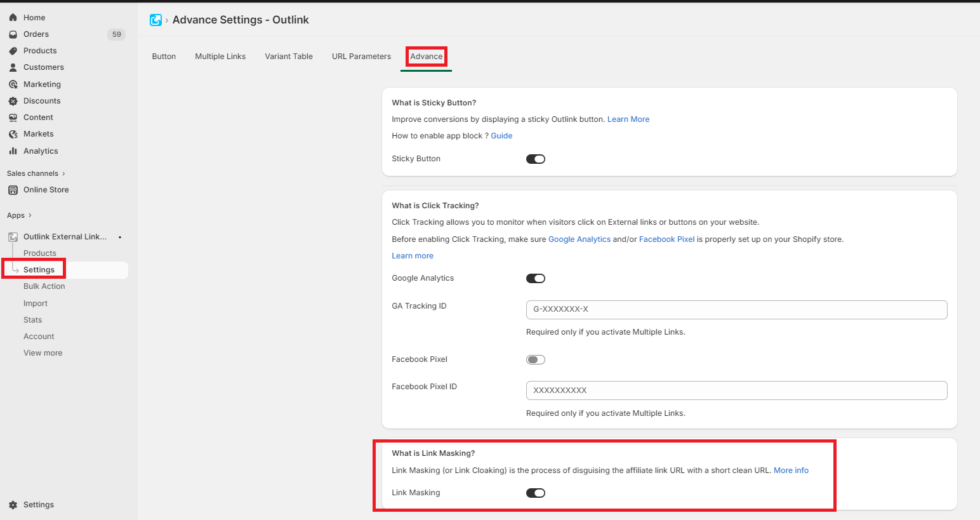
Task: Select the Advance tab
Action: click(x=426, y=57)
